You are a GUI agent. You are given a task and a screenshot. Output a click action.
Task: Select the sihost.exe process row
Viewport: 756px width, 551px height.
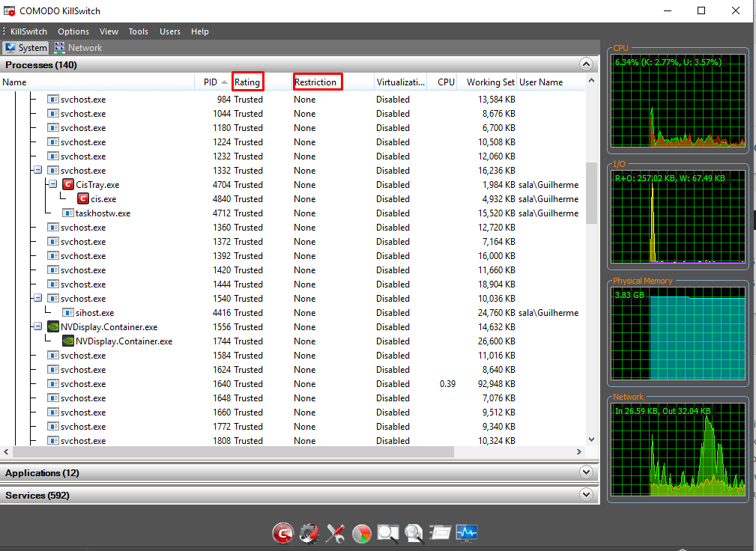click(x=94, y=313)
